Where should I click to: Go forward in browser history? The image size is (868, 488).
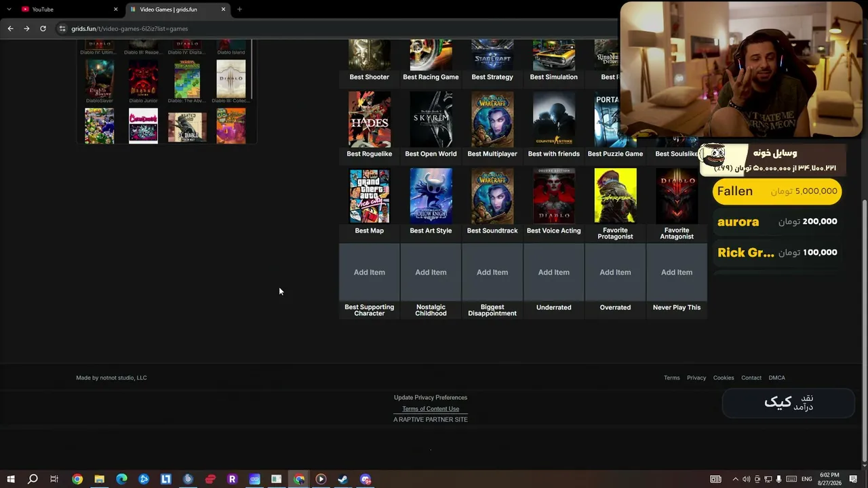(x=26, y=28)
